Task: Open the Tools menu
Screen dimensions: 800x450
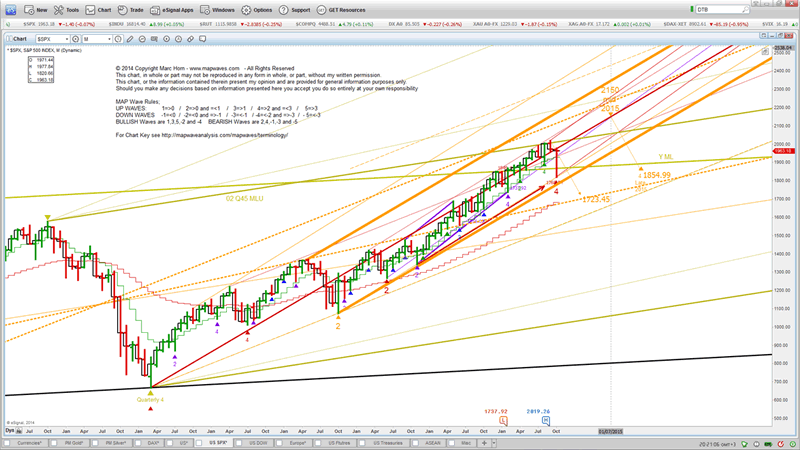Action: (67, 10)
